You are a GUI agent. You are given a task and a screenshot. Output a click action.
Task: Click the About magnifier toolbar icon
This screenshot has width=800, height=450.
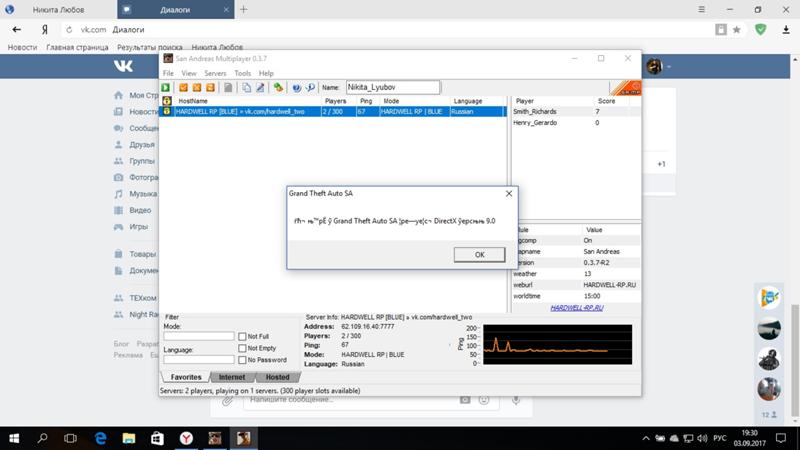(310, 88)
